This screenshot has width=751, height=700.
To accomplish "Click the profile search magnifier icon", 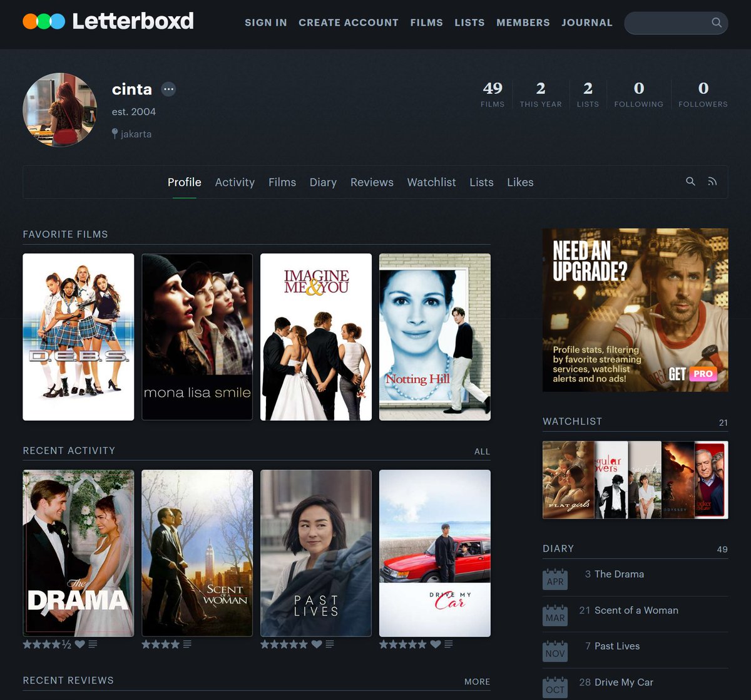I will tap(690, 182).
